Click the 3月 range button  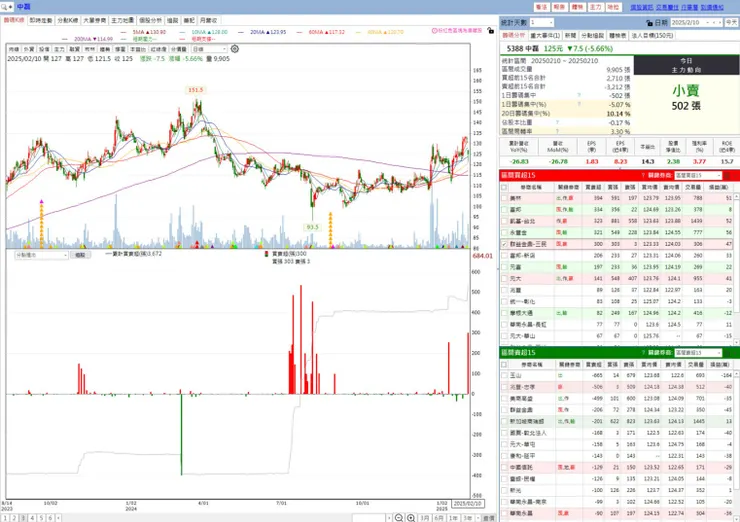tap(425, 518)
